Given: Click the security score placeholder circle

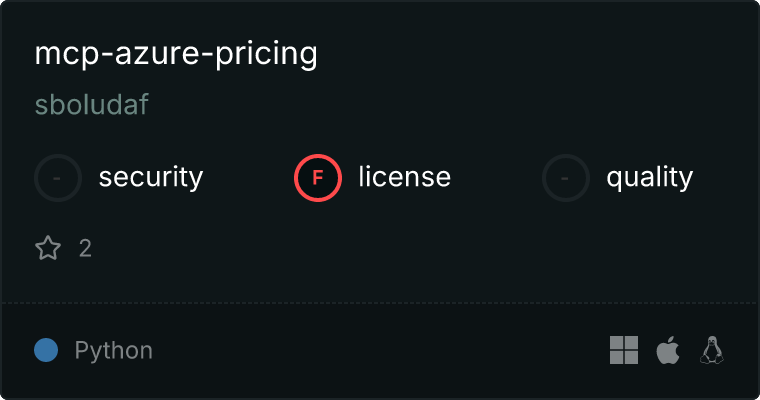Looking at the screenshot, I should (58, 178).
